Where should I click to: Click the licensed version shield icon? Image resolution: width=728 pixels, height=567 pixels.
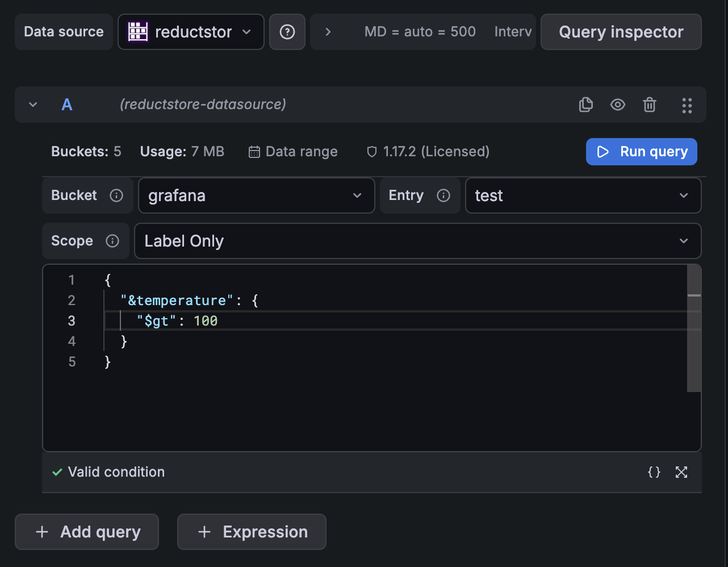(x=371, y=152)
